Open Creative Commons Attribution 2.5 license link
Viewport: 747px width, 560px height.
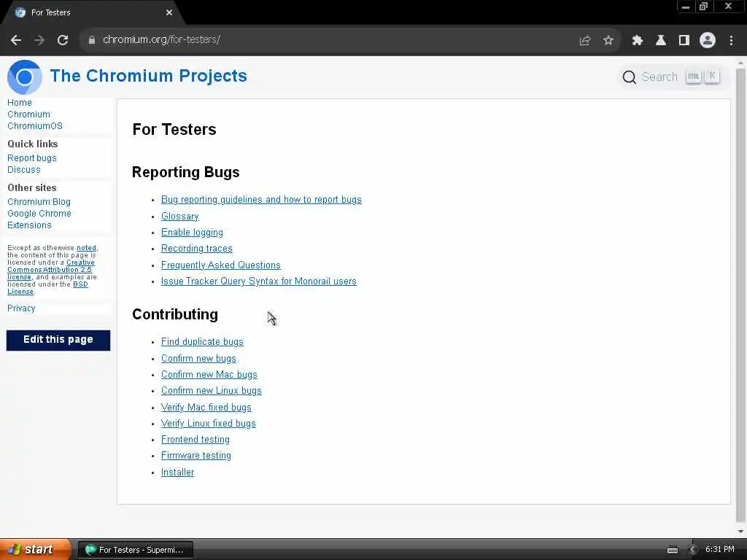pos(50,270)
